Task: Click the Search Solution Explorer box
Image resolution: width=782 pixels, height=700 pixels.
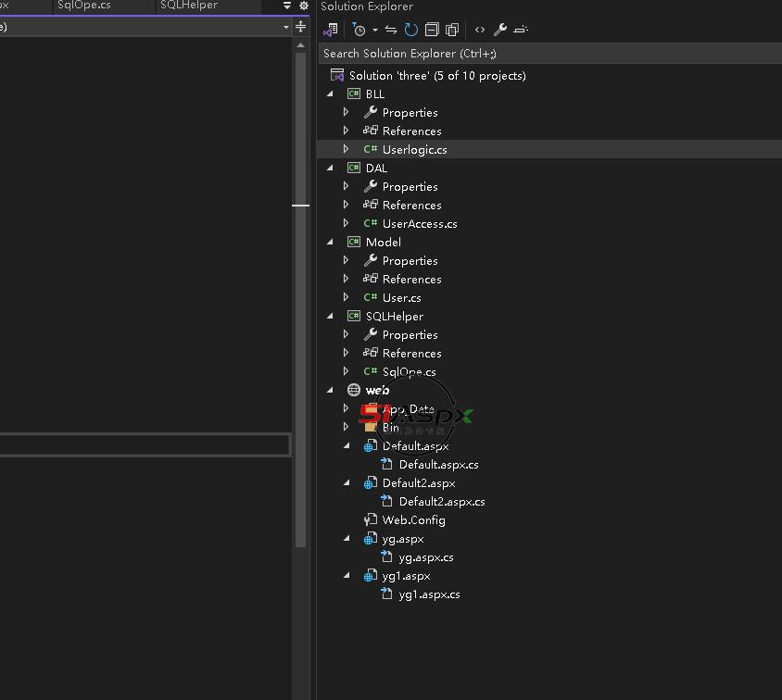Action: coord(547,54)
